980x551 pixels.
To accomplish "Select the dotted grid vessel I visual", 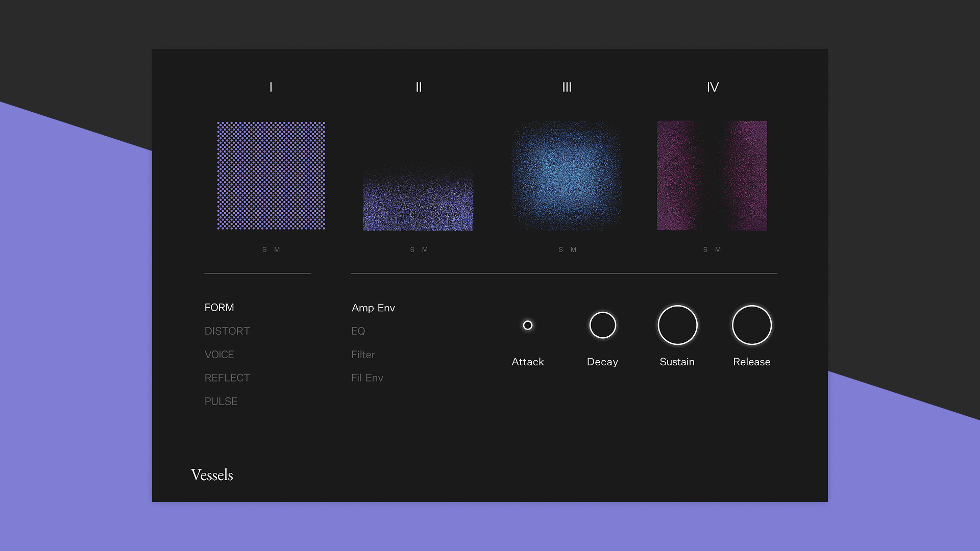I will (271, 176).
